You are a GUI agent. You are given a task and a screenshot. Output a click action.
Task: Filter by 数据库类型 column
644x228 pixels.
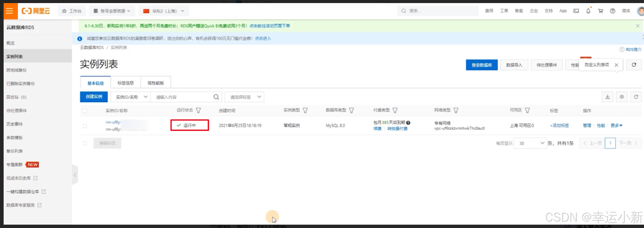352,110
